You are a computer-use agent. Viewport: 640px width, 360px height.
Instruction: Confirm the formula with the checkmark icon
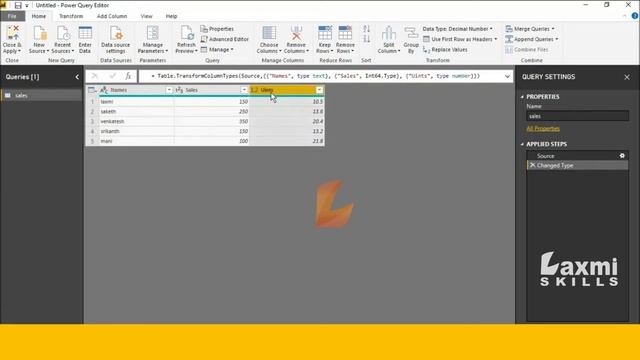[112, 76]
